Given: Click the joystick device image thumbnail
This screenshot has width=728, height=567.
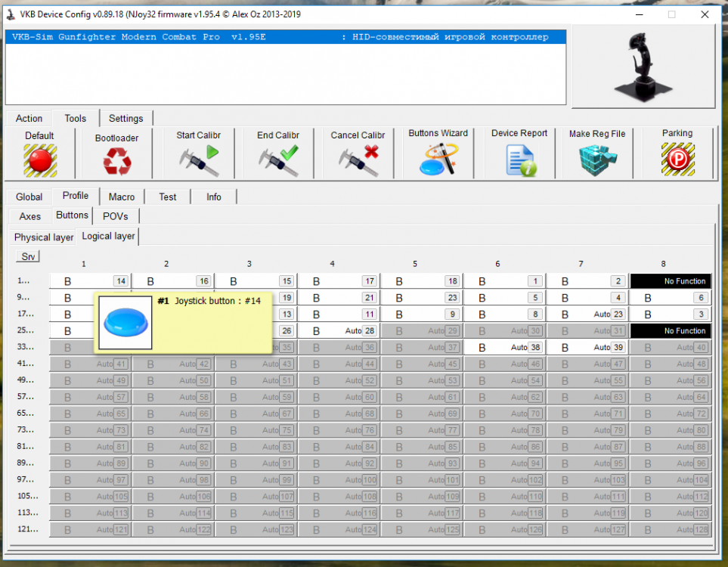Looking at the screenshot, I should (643, 66).
